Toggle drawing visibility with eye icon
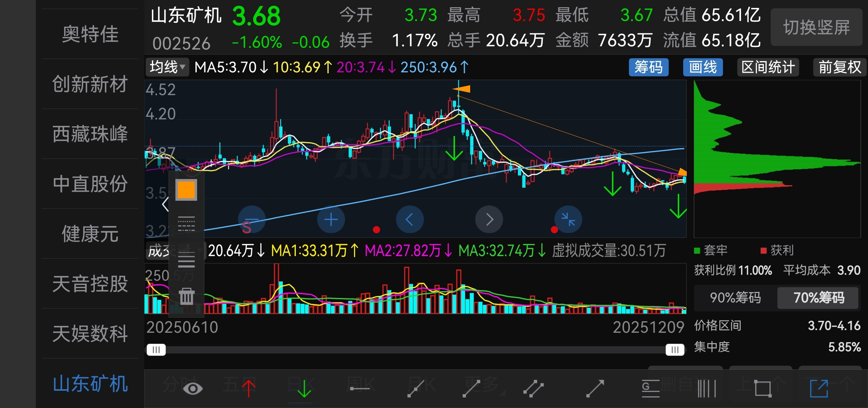Screen dimensions: 868x408 (193, 388)
